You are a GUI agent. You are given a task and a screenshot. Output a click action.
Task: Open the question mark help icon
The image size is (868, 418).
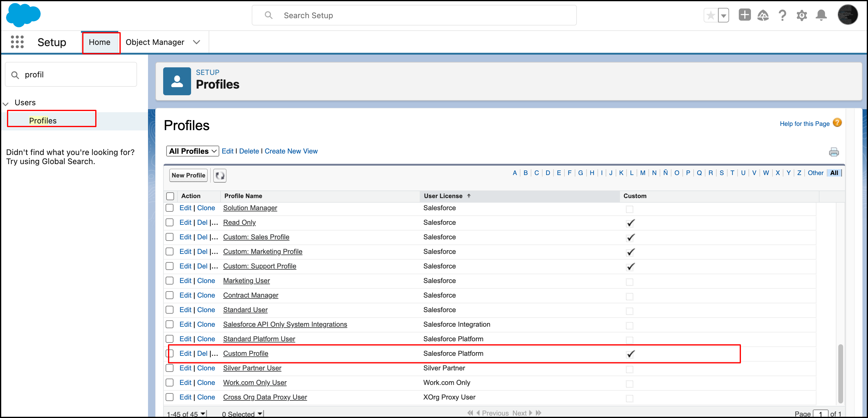(782, 15)
